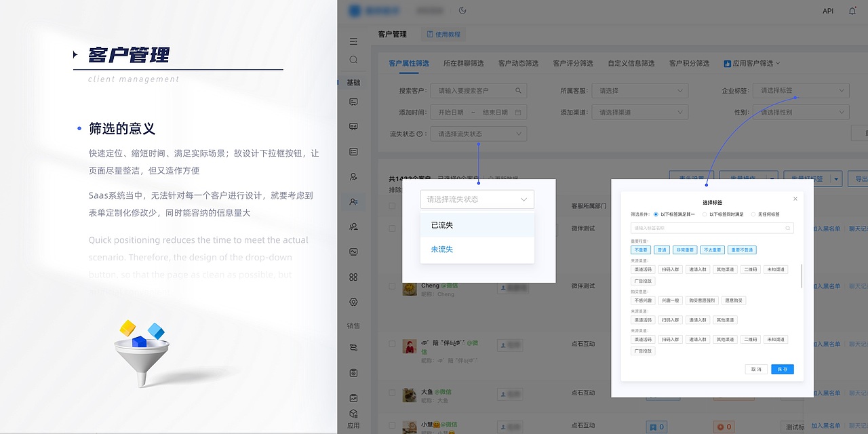
Task: Open the sidebar search magnifier icon
Action: pyautogui.click(x=353, y=60)
